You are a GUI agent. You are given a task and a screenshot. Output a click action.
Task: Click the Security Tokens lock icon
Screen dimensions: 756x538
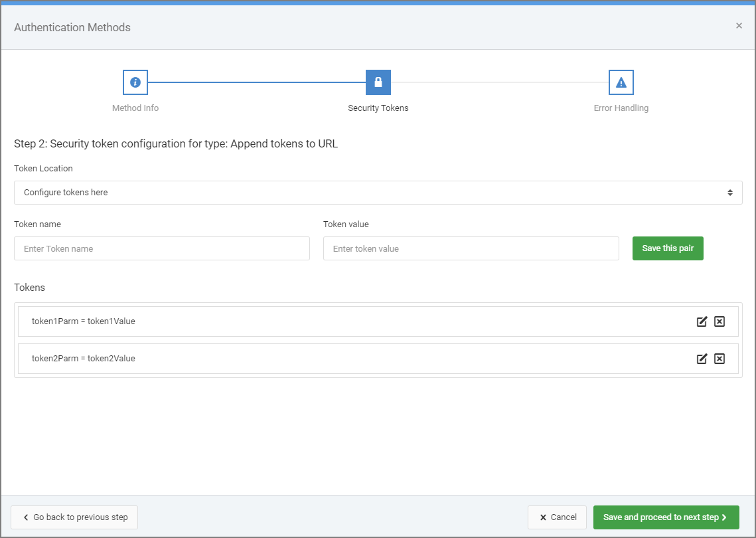pyautogui.click(x=378, y=82)
